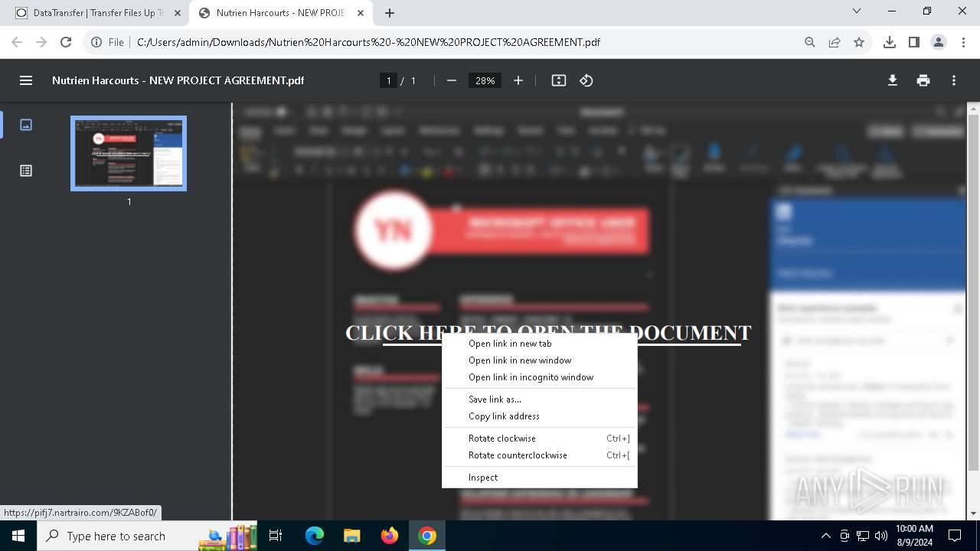This screenshot has width=980, height=551.
Task: Zoom out the PDF with minus
Action: click(x=452, y=80)
